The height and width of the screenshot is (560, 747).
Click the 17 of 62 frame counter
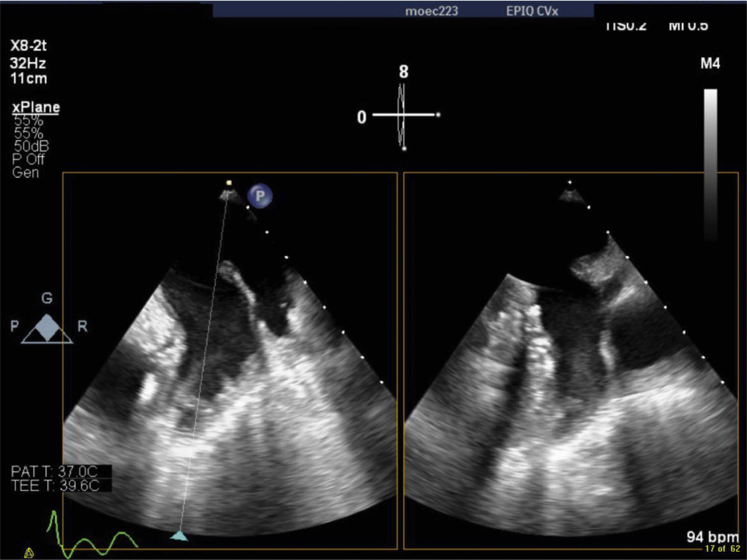[722, 549]
